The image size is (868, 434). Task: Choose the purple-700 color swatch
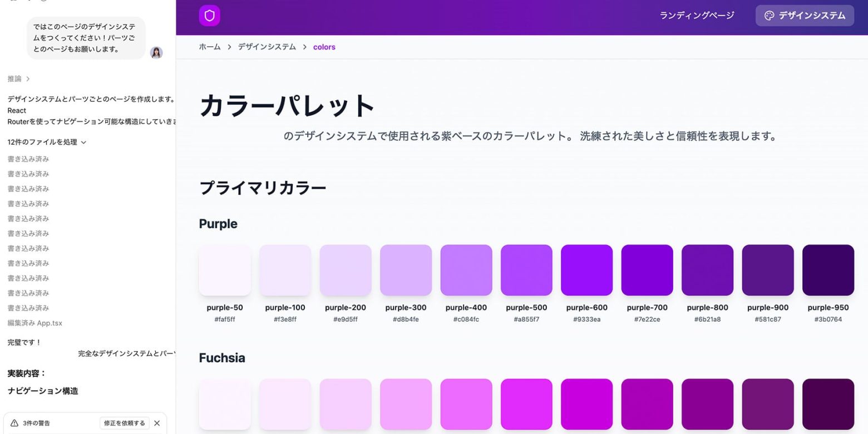(647, 270)
